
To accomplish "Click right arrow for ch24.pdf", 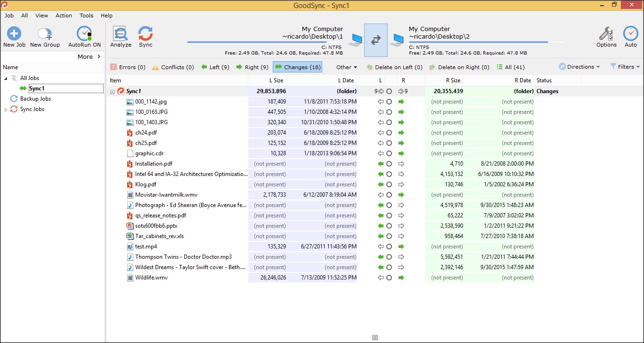I will [x=401, y=133].
